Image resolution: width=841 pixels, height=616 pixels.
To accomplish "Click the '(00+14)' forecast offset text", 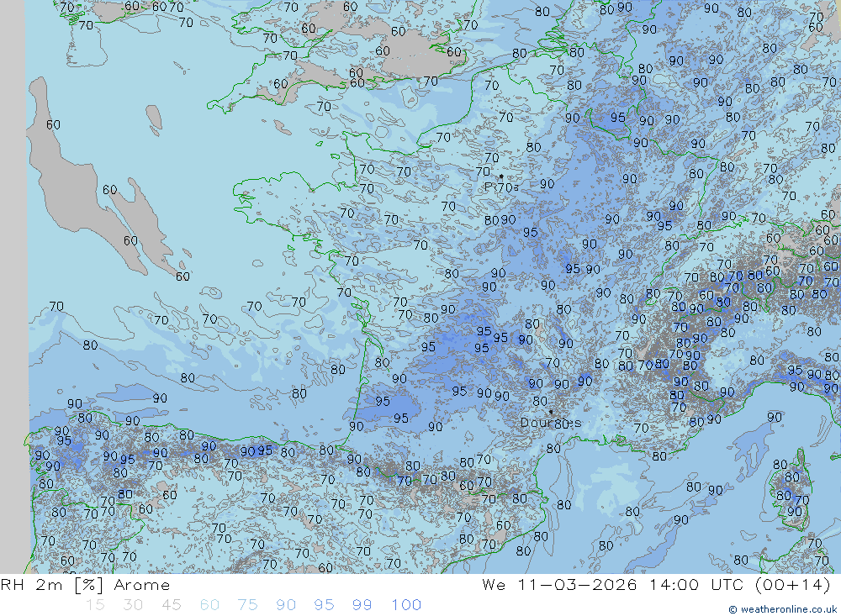I will pyautogui.click(x=792, y=584).
